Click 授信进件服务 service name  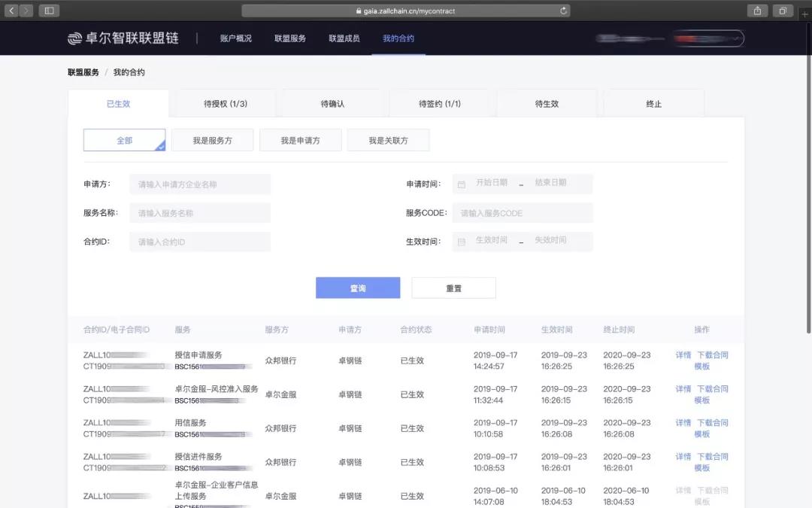(x=198, y=457)
